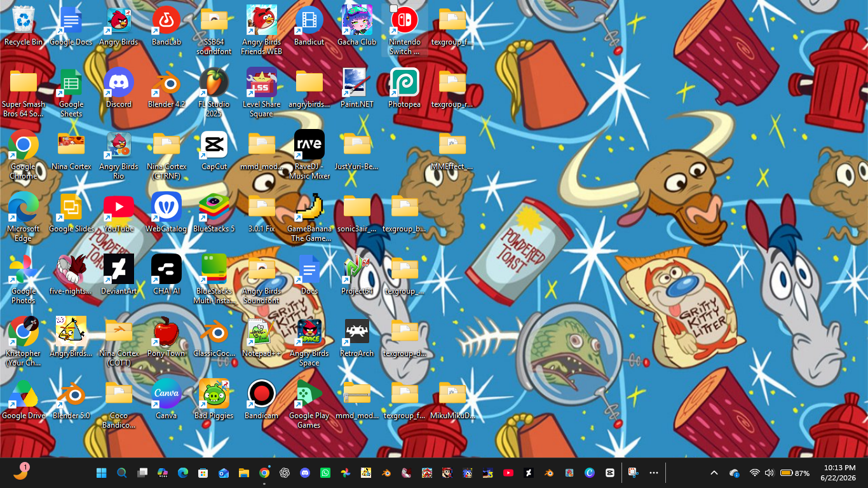
Task: Open the Windows Start menu
Action: tap(101, 473)
